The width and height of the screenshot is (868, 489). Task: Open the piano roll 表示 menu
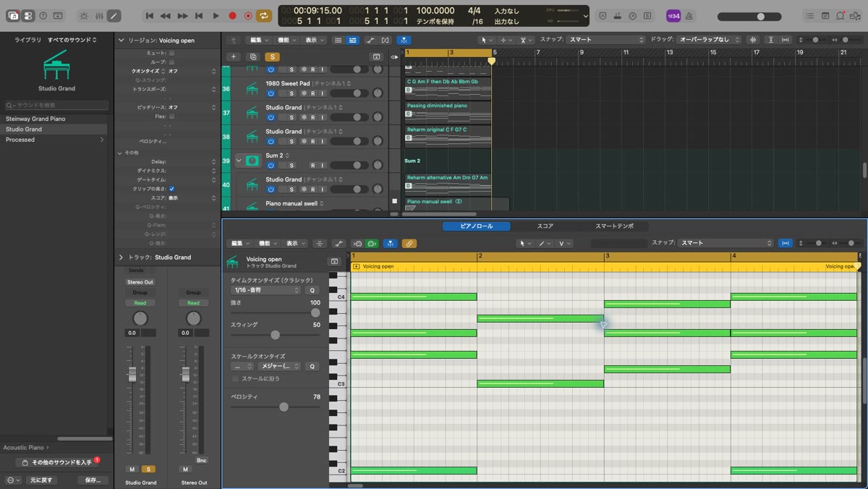[x=295, y=244]
